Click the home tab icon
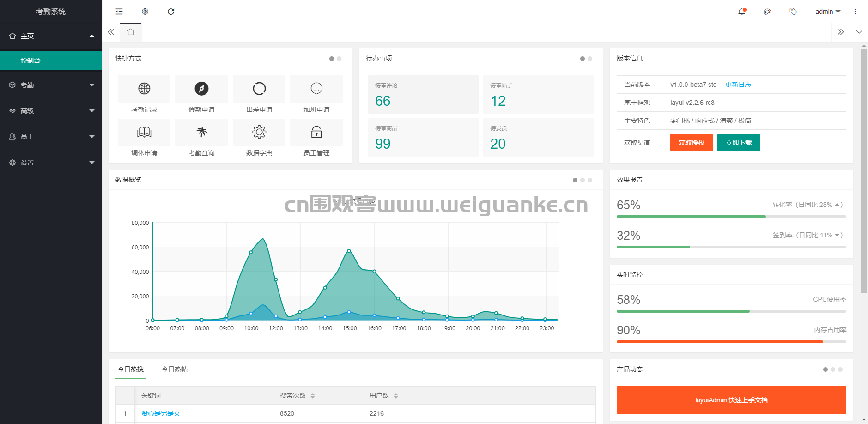The width and height of the screenshot is (868, 424). pyautogui.click(x=131, y=32)
